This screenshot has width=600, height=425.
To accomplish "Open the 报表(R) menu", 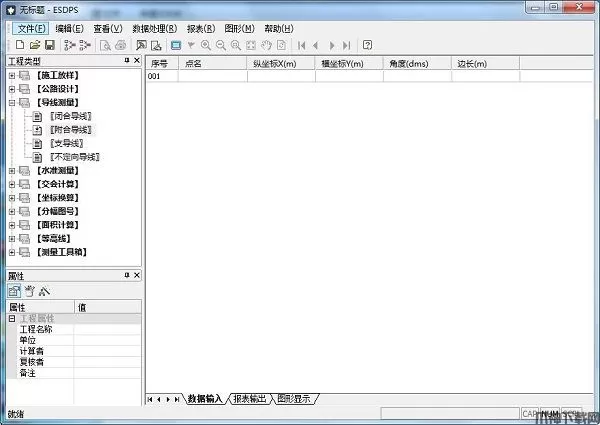I will [201, 28].
